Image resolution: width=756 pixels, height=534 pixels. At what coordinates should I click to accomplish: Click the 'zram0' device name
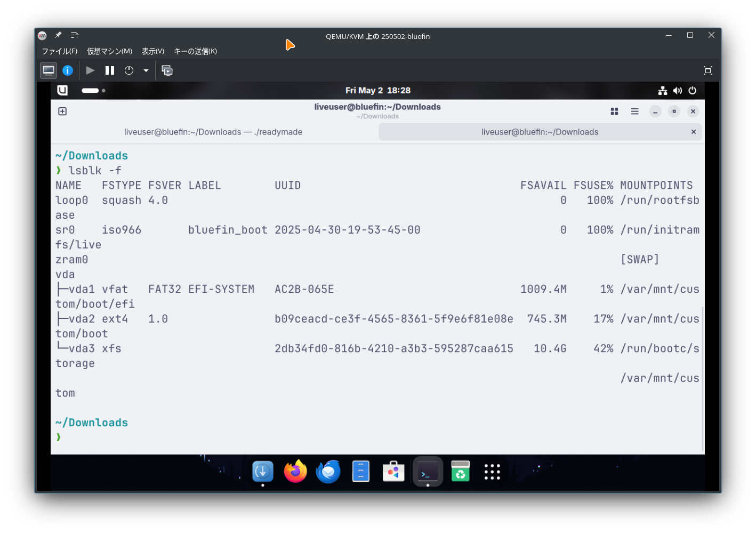click(x=72, y=260)
